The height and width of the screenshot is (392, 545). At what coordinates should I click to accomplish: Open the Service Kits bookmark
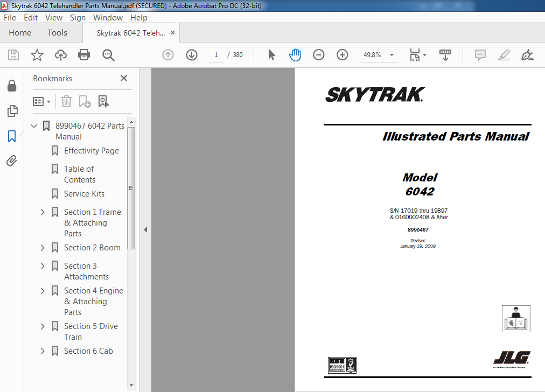pyautogui.click(x=84, y=193)
